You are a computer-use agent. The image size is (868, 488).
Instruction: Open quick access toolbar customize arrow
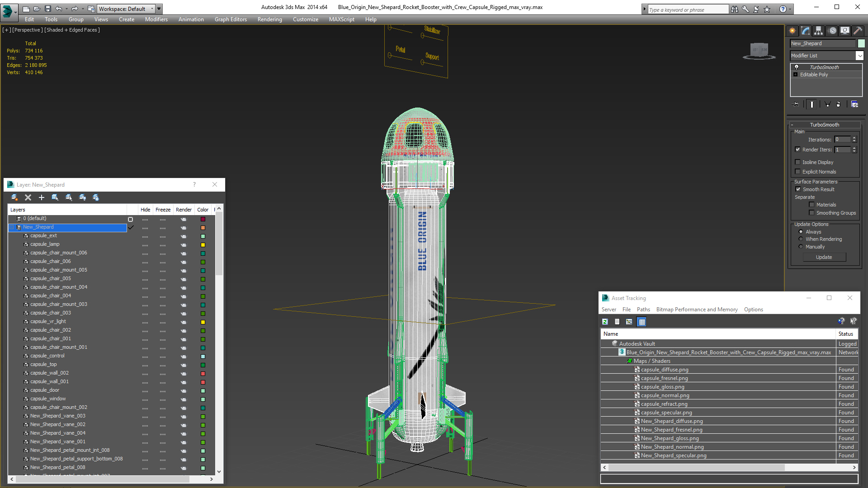click(x=159, y=9)
